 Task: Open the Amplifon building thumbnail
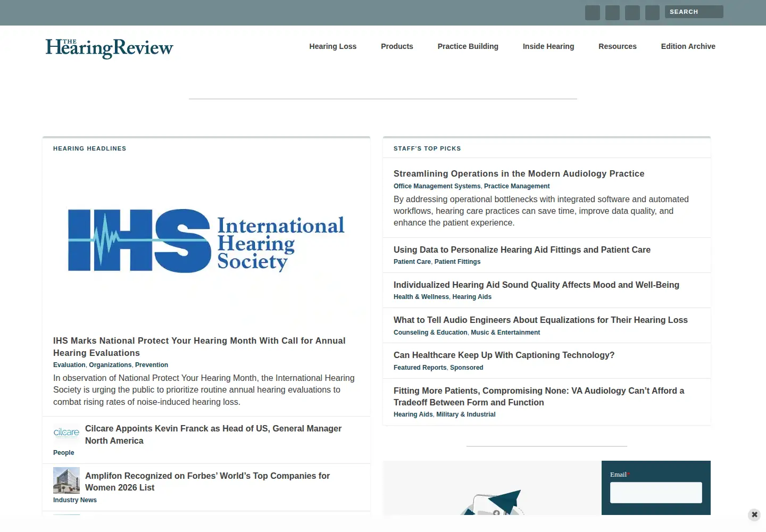coord(66,480)
